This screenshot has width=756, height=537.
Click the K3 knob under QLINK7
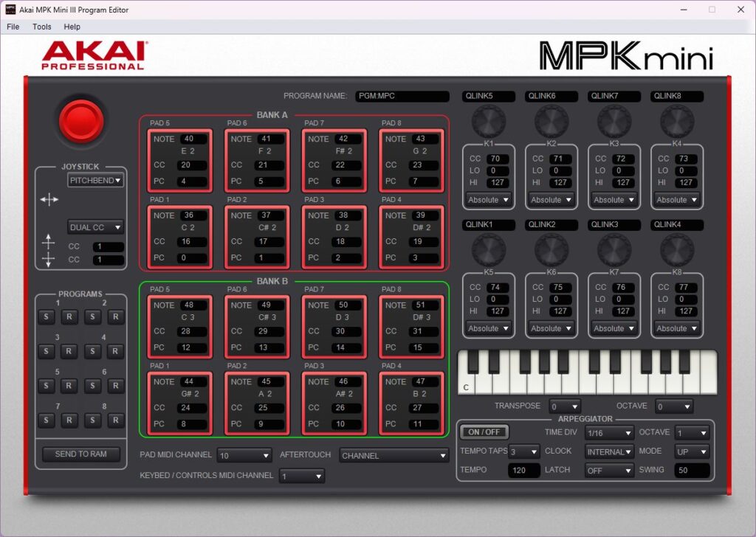coord(614,120)
